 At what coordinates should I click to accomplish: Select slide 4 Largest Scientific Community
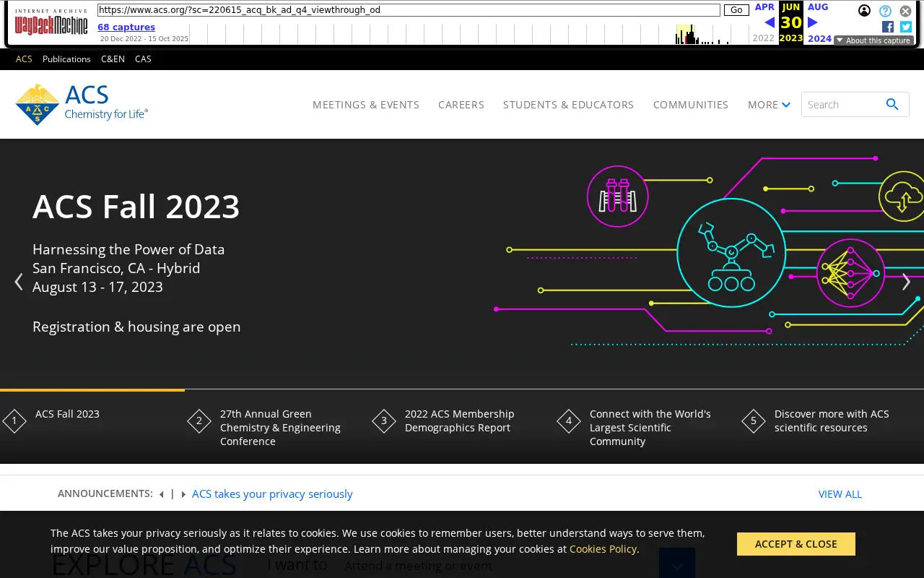(x=647, y=427)
